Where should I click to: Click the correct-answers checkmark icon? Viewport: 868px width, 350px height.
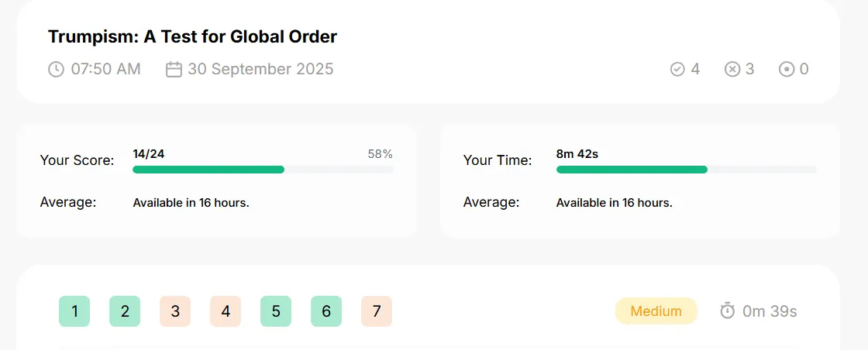coord(677,69)
